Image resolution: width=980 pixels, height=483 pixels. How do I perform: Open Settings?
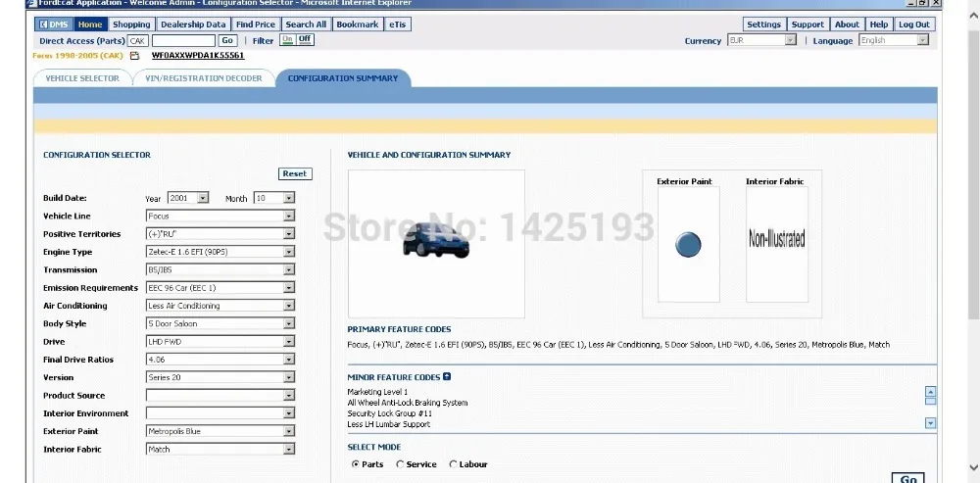pos(763,24)
